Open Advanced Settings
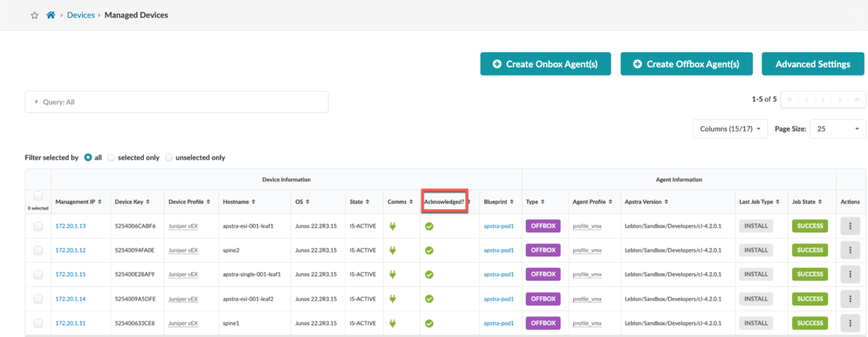Image resolution: width=868 pixels, height=337 pixels. pyautogui.click(x=812, y=64)
